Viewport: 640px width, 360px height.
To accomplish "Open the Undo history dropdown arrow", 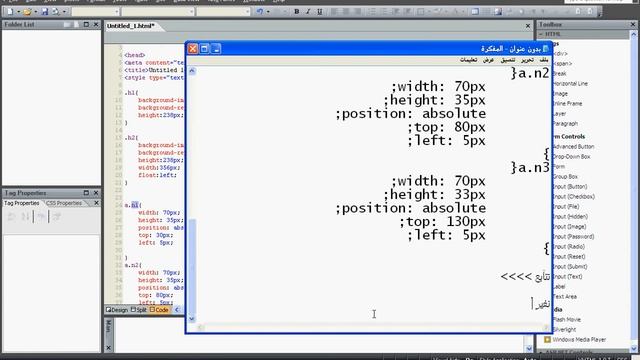I will 268,11.
